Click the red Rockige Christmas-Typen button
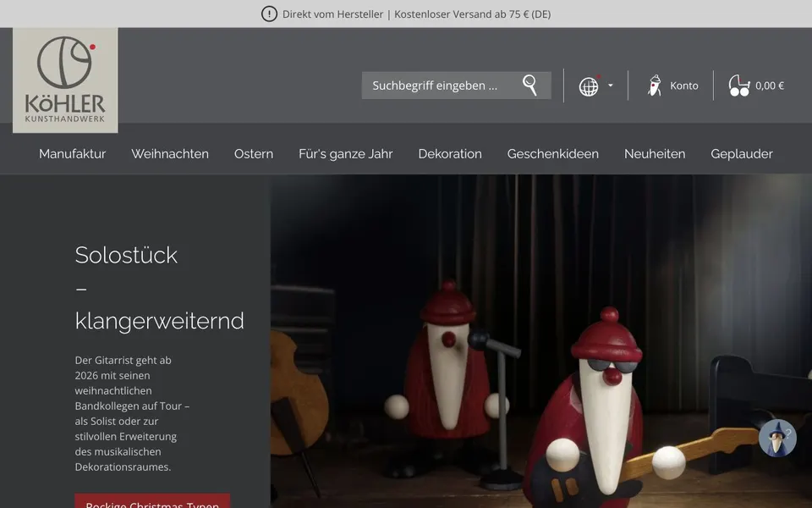This screenshot has height=508, width=812. [x=152, y=500]
